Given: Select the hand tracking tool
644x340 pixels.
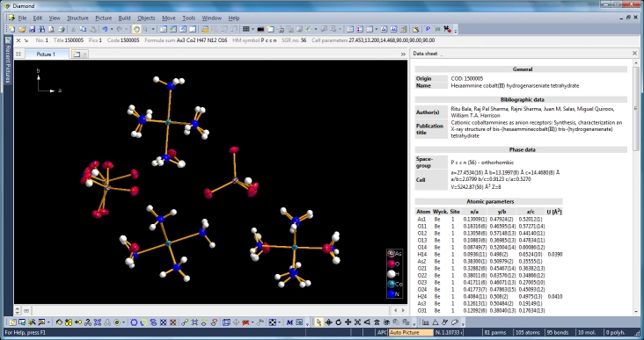Looking at the screenshot, I should click(x=136, y=29).
